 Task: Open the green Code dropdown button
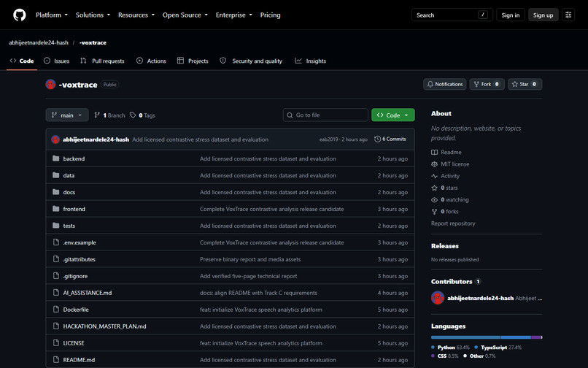[x=393, y=115]
